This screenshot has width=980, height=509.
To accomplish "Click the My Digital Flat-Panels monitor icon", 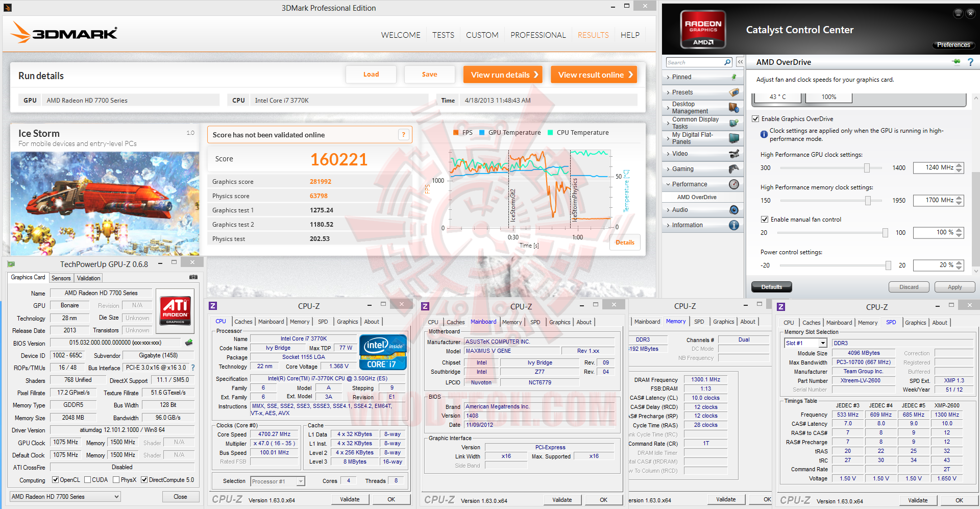I will pyautogui.click(x=734, y=138).
